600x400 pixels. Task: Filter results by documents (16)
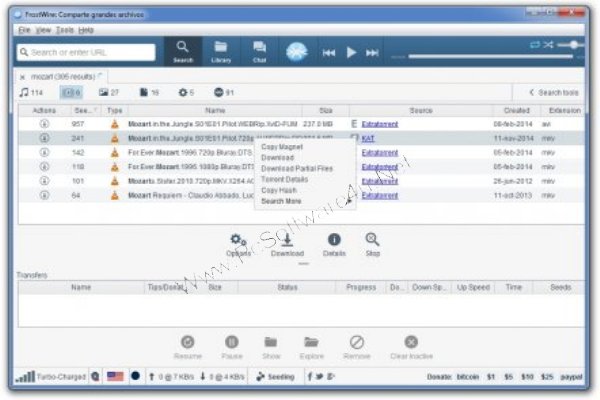pyautogui.click(x=149, y=92)
